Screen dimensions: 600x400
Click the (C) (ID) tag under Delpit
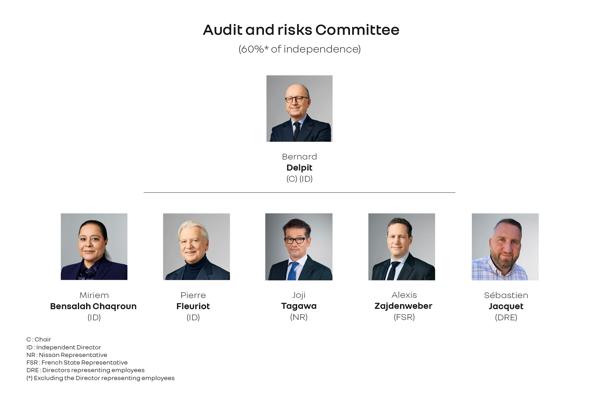pyautogui.click(x=299, y=179)
